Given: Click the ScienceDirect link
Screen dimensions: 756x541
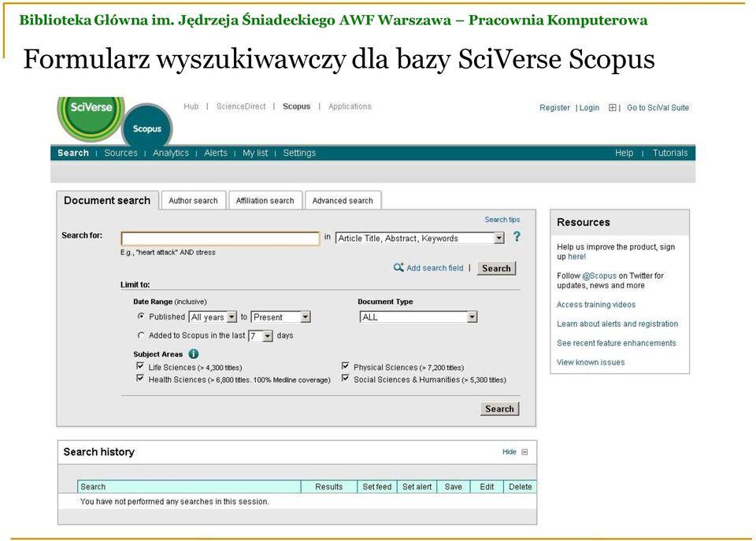Looking at the screenshot, I should [241, 106].
